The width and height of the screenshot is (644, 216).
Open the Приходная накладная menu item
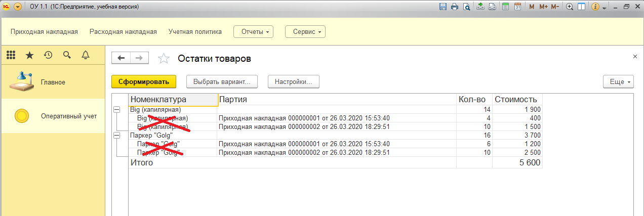pos(44,32)
